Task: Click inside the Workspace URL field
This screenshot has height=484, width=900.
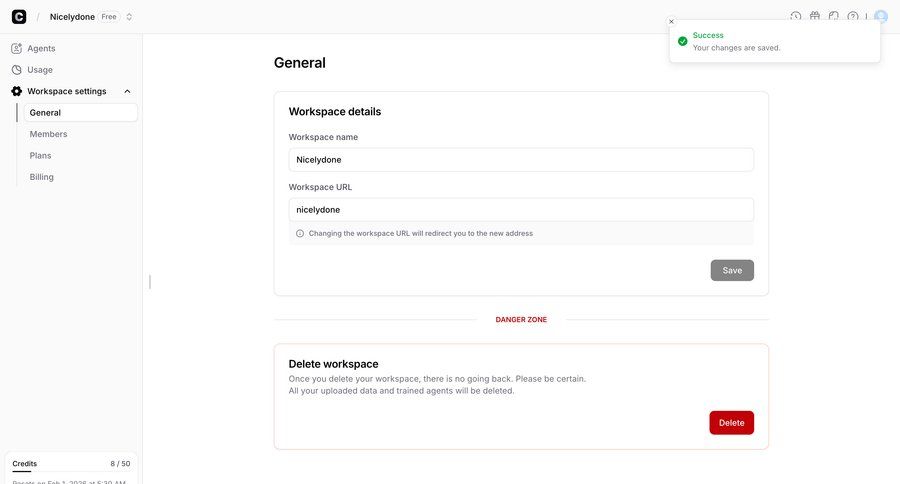Action: coord(521,210)
